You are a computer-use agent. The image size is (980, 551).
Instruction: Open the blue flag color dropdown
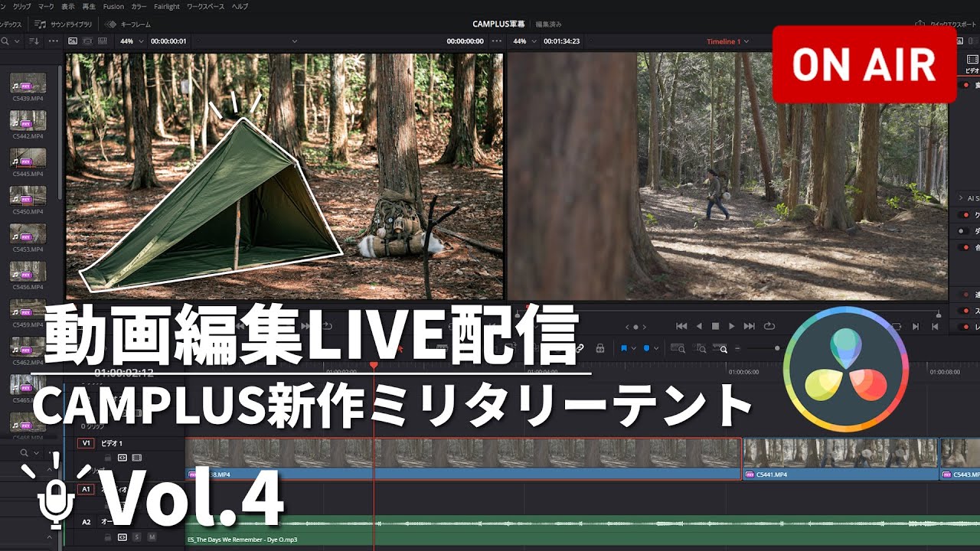click(x=633, y=348)
